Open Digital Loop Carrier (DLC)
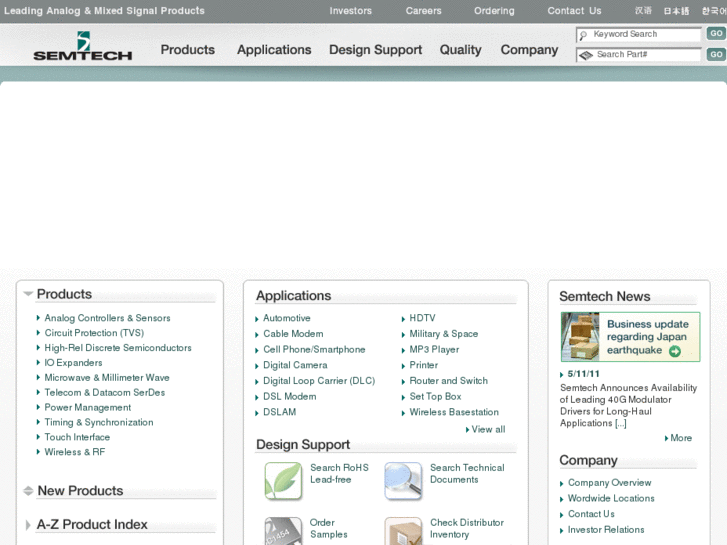The width and height of the screenshot is (727, 545). 319,381
